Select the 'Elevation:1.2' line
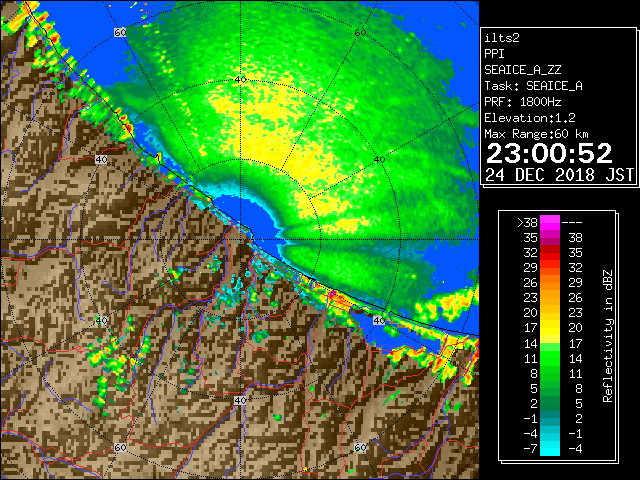The width and height of the screenshot is (640, 480). (529, 118)
